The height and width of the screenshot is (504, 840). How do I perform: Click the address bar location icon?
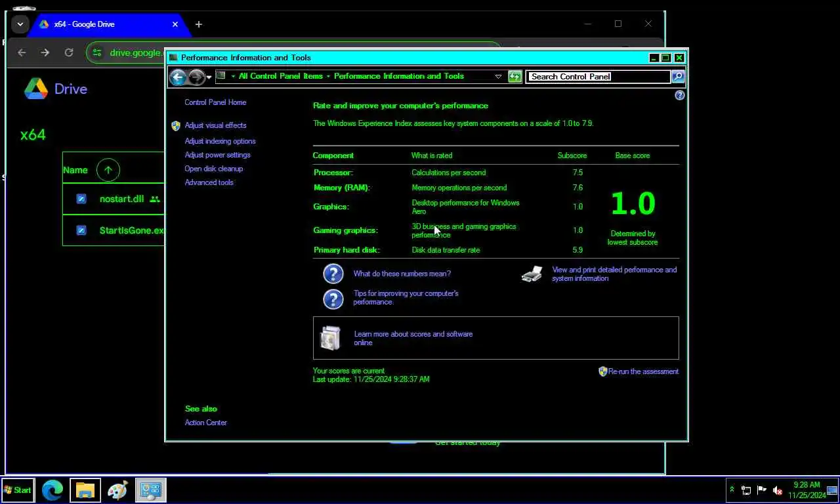[x=220, y=76]
